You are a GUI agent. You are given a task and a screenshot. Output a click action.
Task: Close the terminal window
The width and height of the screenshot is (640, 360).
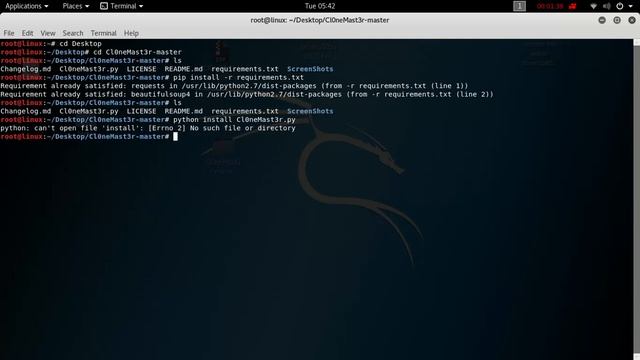(x=632, y=20)
